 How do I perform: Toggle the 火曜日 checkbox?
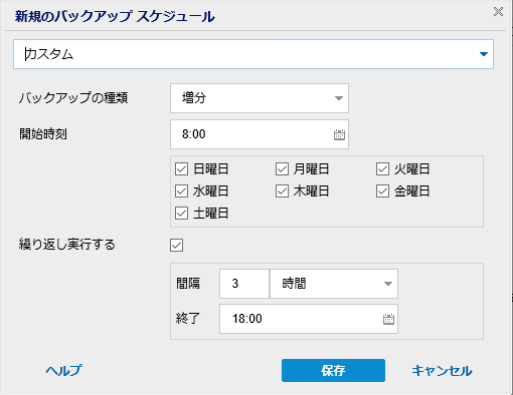point(383,169)
